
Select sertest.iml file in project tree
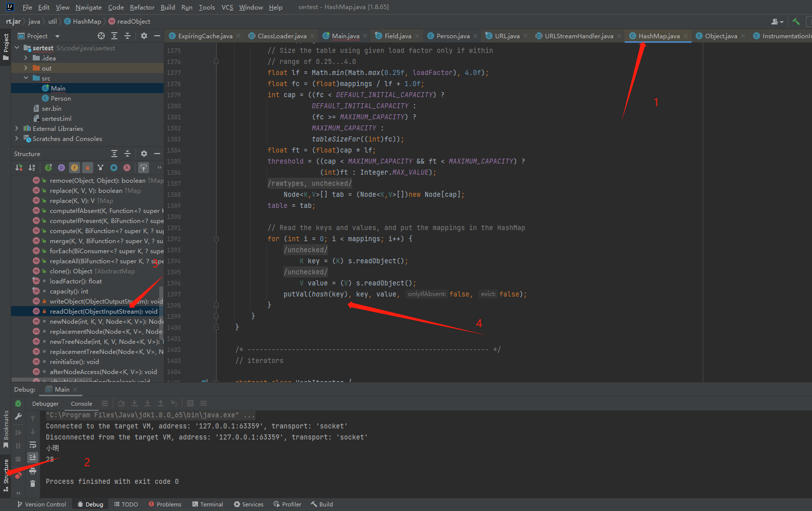pos(56,118)
